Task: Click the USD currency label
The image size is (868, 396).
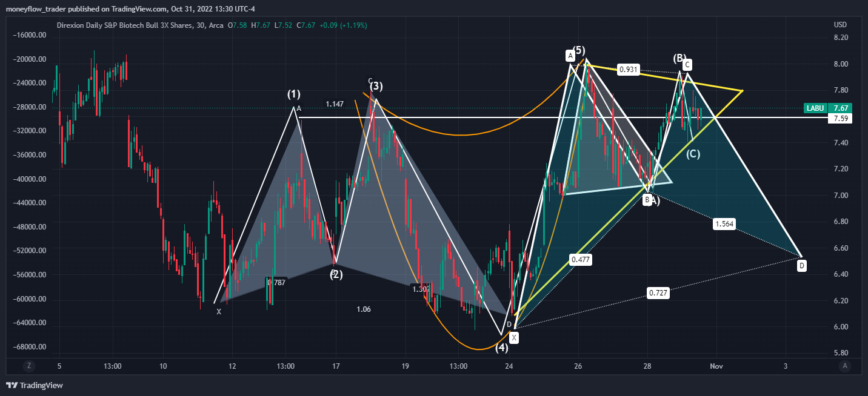Action: (x=840, y=25)
